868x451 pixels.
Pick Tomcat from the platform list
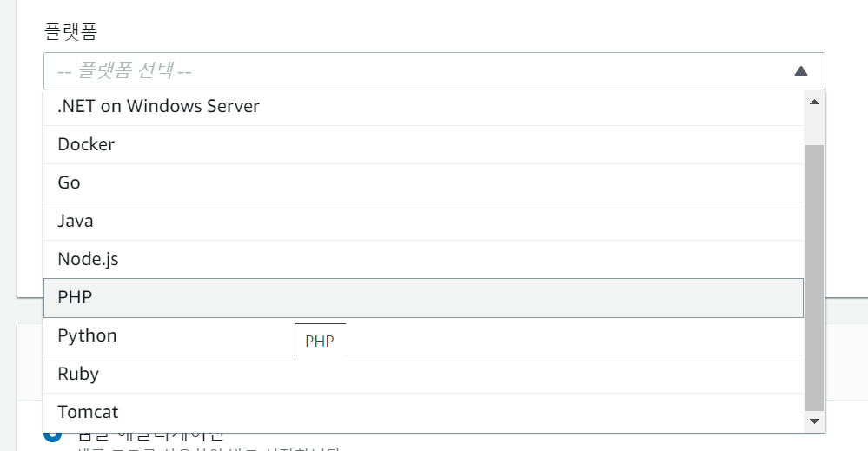(423, 412)
